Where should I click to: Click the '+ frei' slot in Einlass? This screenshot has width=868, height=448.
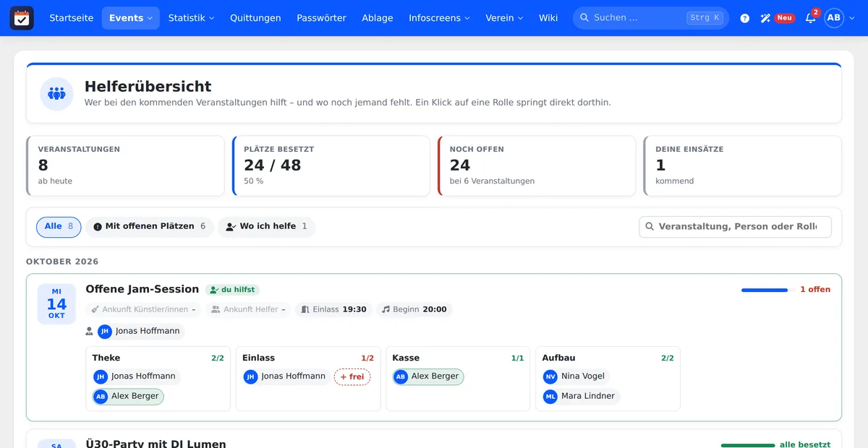point(352,376)
